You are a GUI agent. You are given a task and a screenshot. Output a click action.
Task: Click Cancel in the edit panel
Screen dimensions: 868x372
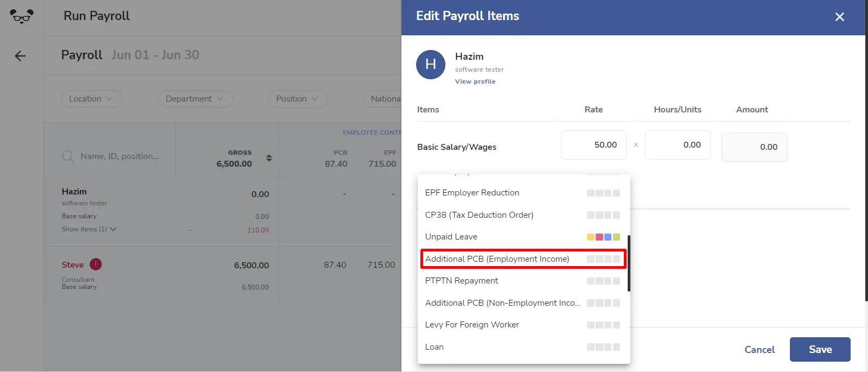pos(759,350)
